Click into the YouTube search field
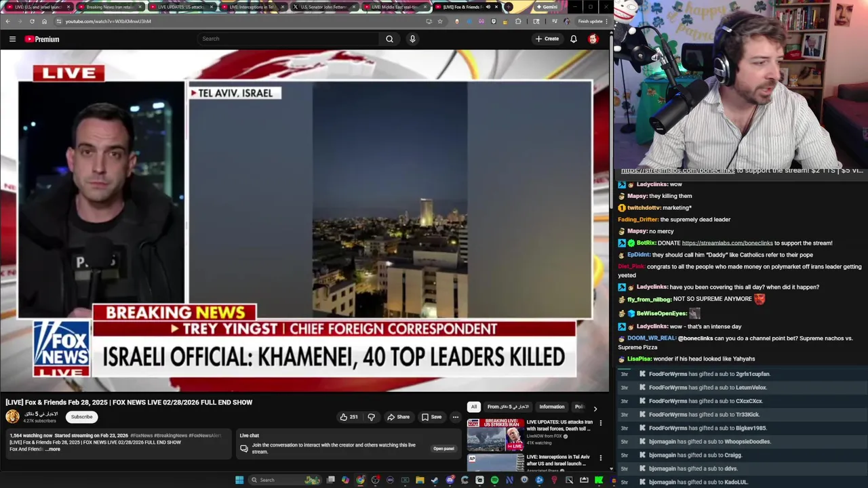 [289, 39]
